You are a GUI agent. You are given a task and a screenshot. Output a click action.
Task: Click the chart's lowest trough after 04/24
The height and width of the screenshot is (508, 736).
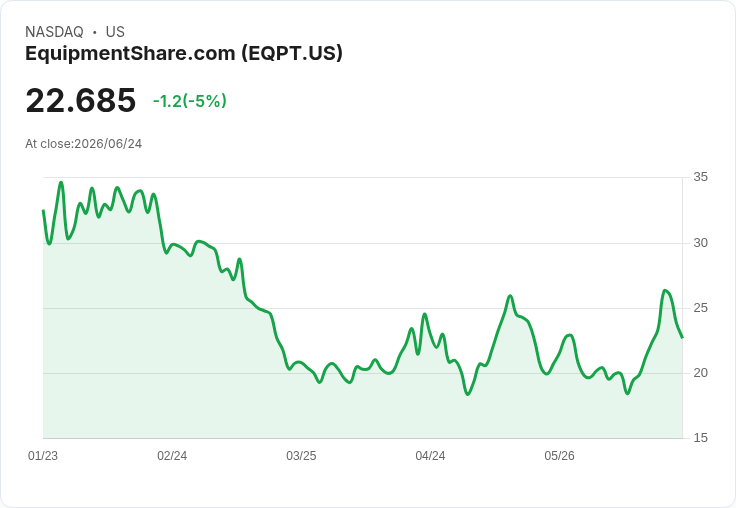468,394
